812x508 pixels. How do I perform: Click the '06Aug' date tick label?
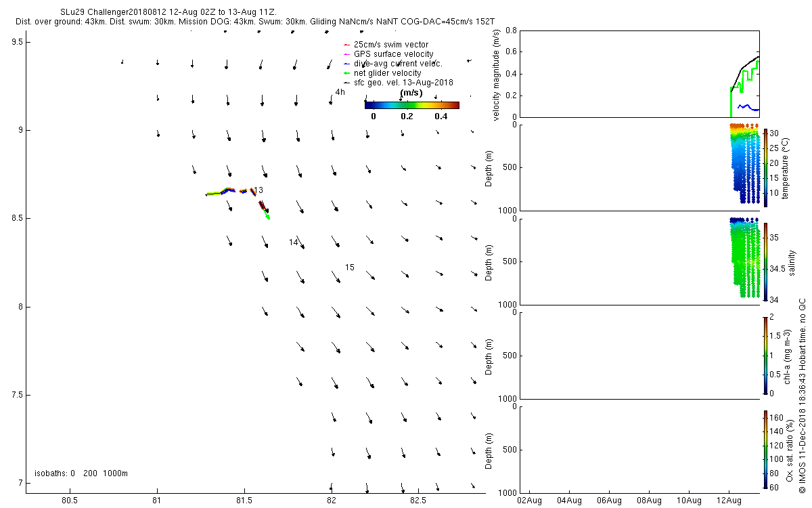click(609, 501)
